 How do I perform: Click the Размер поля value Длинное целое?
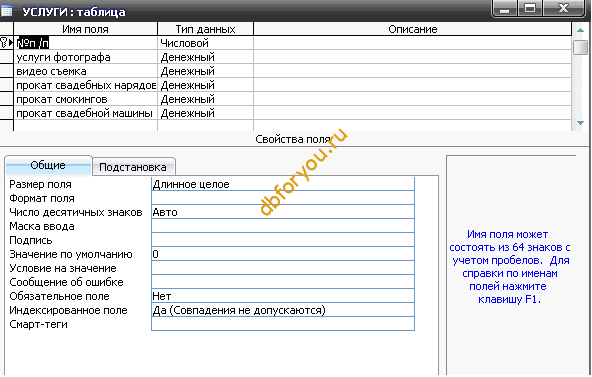pyautogui.click(x=283, y=184)
